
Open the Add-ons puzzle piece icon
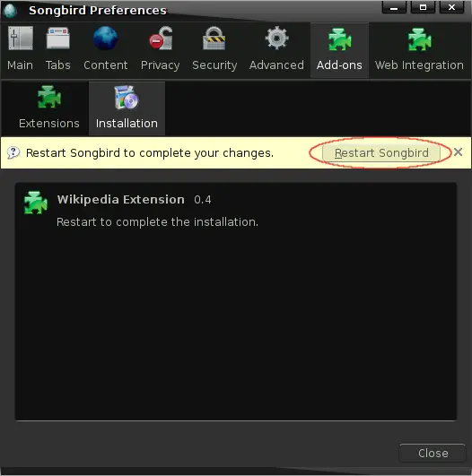[x=339, y=39]
